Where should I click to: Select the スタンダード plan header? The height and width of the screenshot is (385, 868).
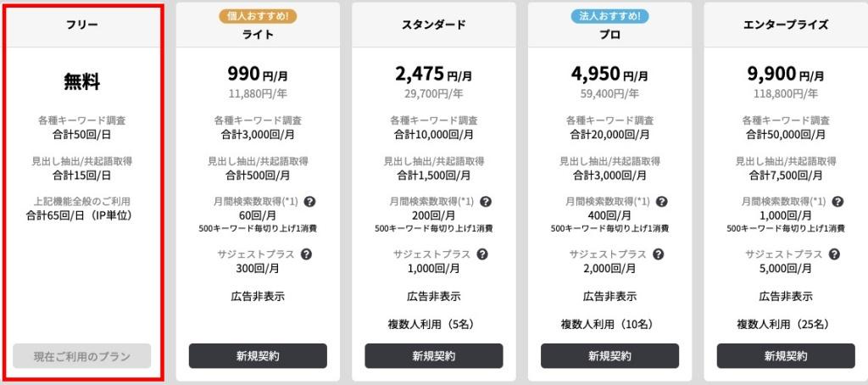pyautogui.click(x=434, y=25)
